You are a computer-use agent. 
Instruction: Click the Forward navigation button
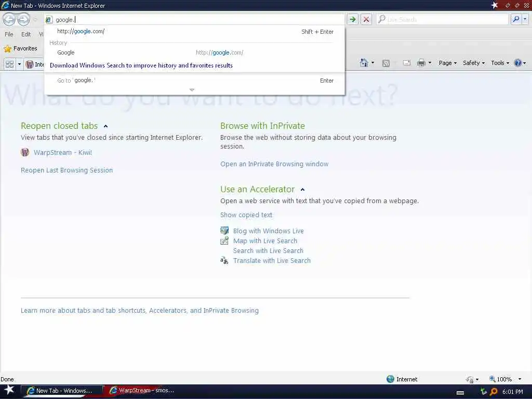pos(23,19)
